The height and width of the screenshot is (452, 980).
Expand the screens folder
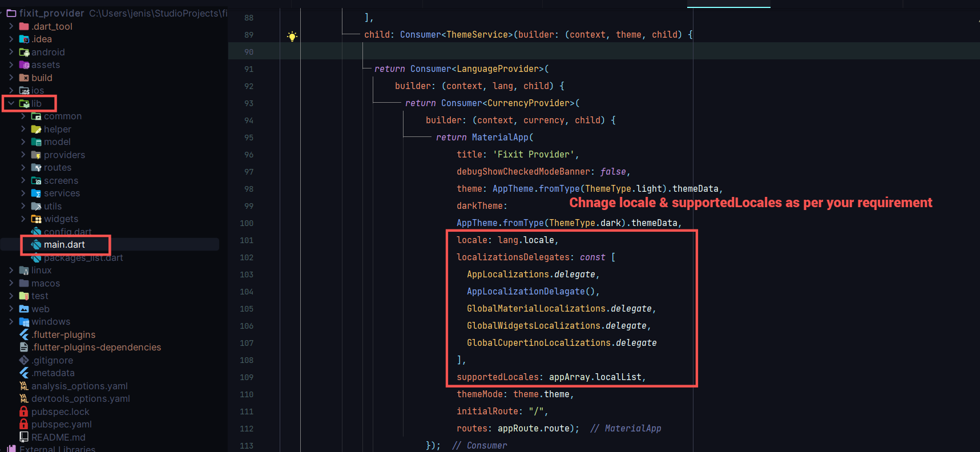23,180
